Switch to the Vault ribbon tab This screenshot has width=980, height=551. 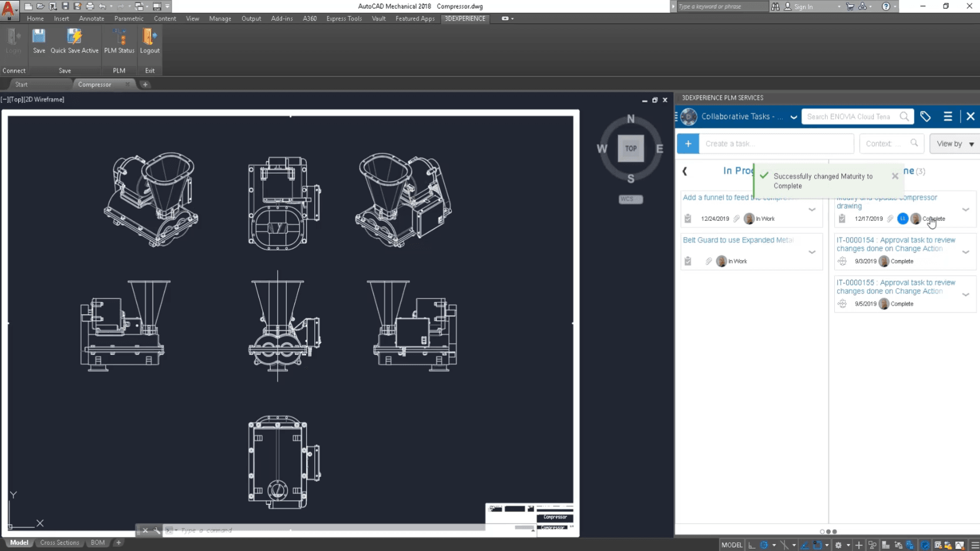tap(379, 18)
